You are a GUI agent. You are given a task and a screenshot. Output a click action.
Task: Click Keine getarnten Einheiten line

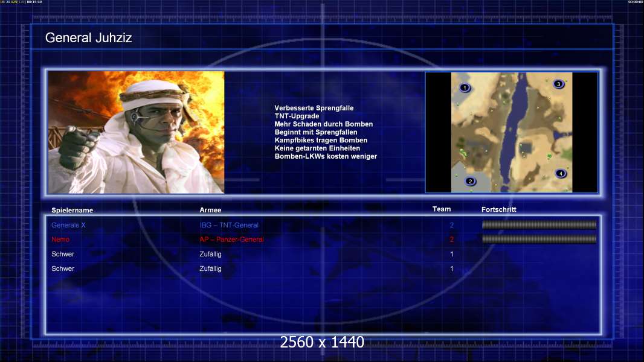317,148
